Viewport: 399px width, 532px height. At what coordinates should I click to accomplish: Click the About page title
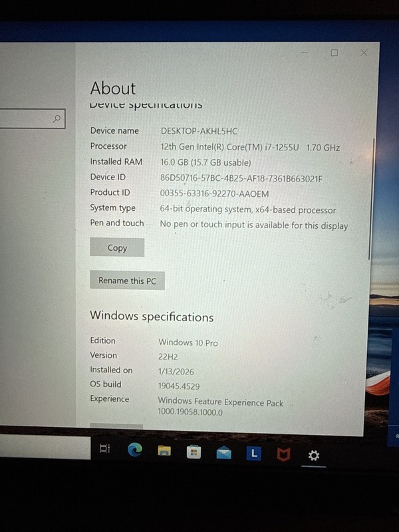pos(113,88)
